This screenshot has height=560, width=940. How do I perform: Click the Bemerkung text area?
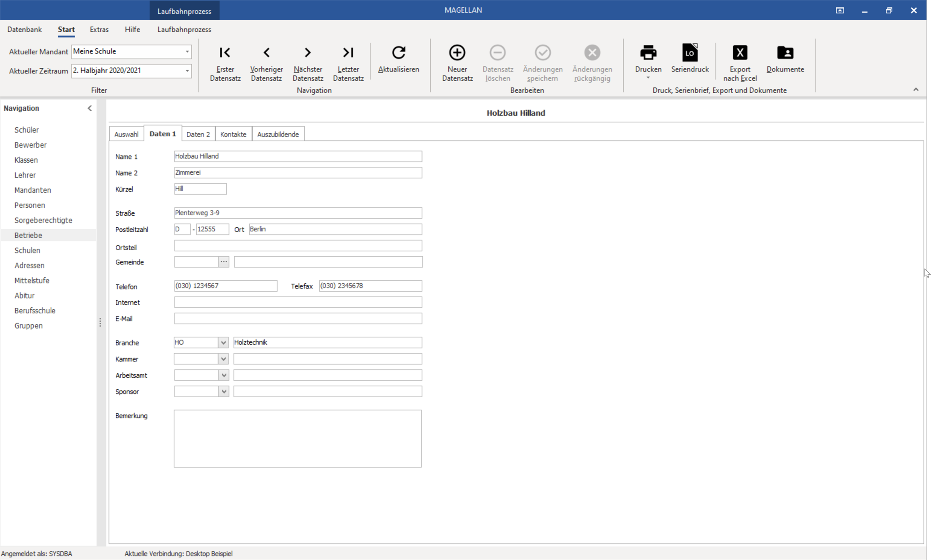tap(298, 439)
